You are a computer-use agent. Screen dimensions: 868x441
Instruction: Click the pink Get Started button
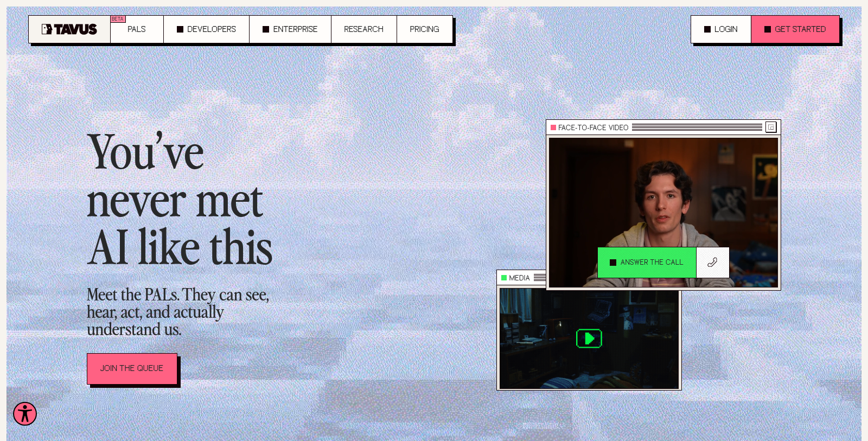795,29
